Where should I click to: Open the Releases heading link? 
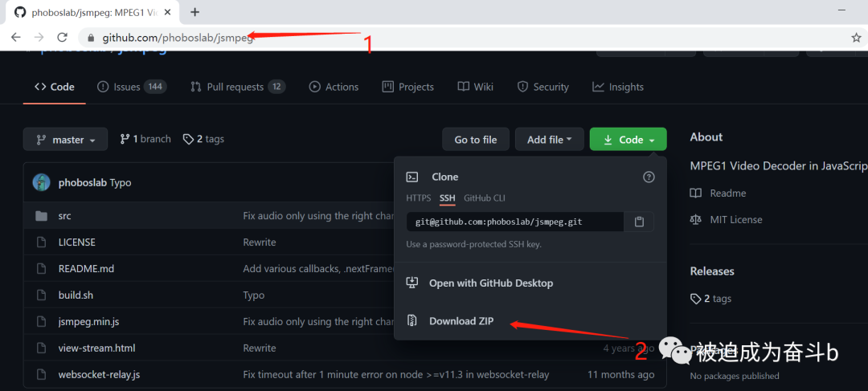point(712,271)
